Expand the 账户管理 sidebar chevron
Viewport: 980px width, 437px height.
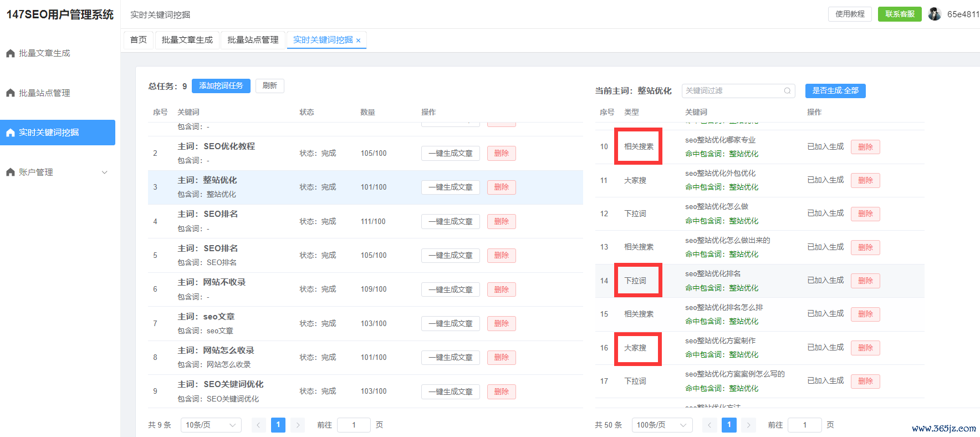tap(104, 172)
